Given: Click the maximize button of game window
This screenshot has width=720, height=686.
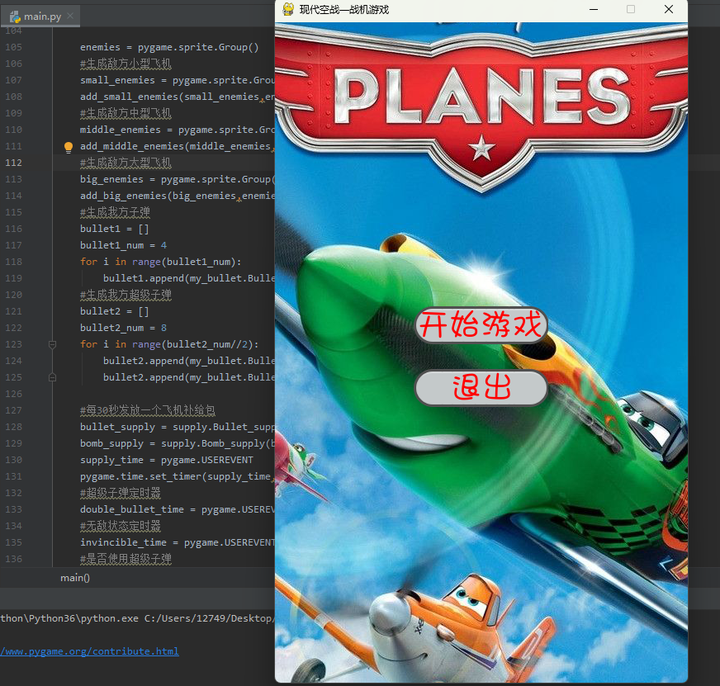Looking at the screenshot, I should 631,9.
